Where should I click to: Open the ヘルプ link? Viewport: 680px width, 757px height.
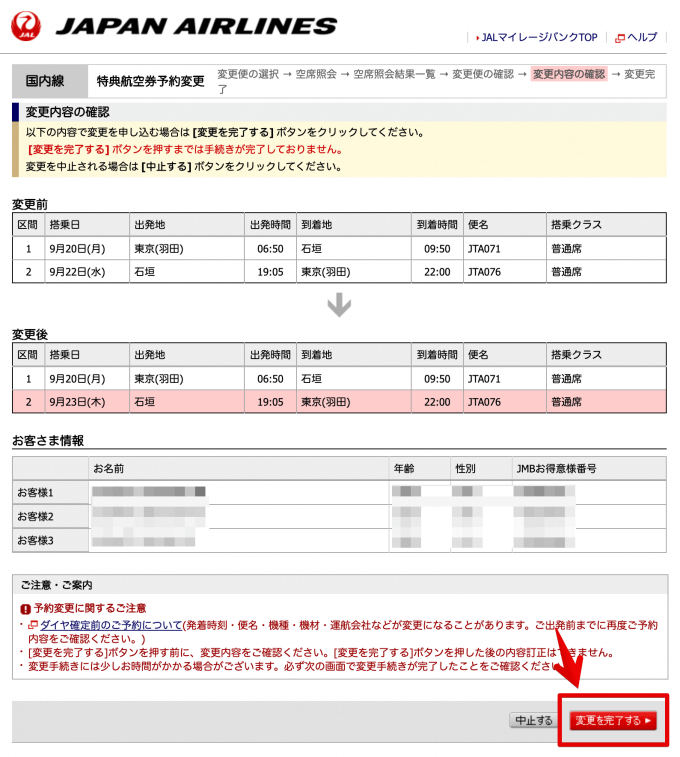click(642, 38)
